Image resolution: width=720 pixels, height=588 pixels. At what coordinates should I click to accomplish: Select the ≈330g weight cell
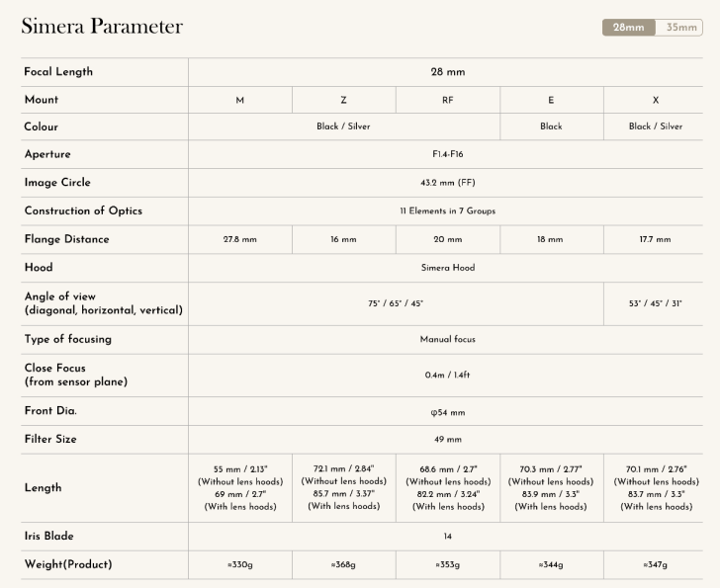(x=239, y=564)
